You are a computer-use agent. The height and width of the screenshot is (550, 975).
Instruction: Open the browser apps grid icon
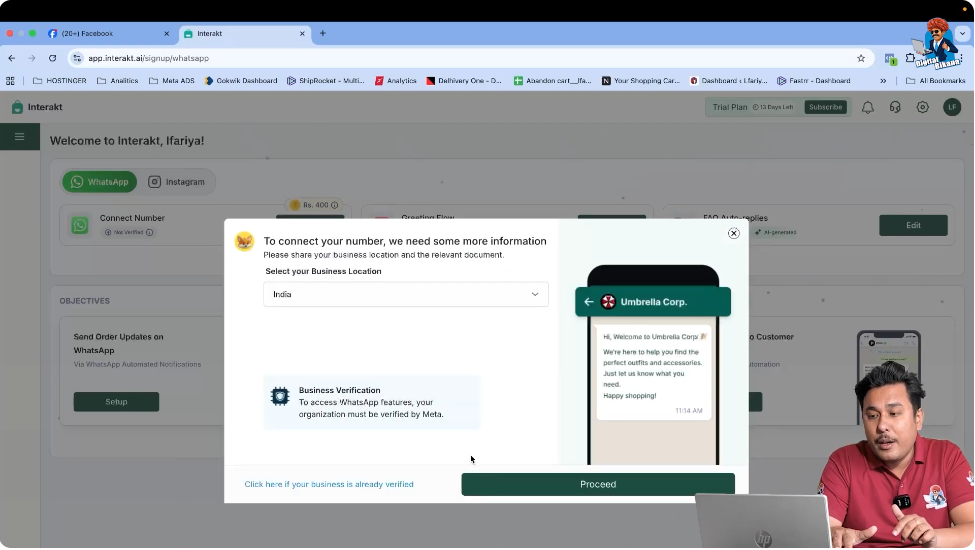click(x=10, y=81)
